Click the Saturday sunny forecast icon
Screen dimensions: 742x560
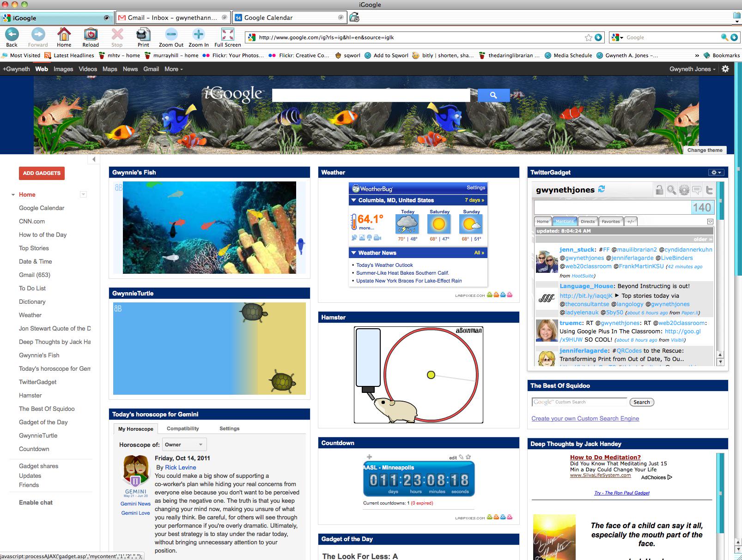439,225
